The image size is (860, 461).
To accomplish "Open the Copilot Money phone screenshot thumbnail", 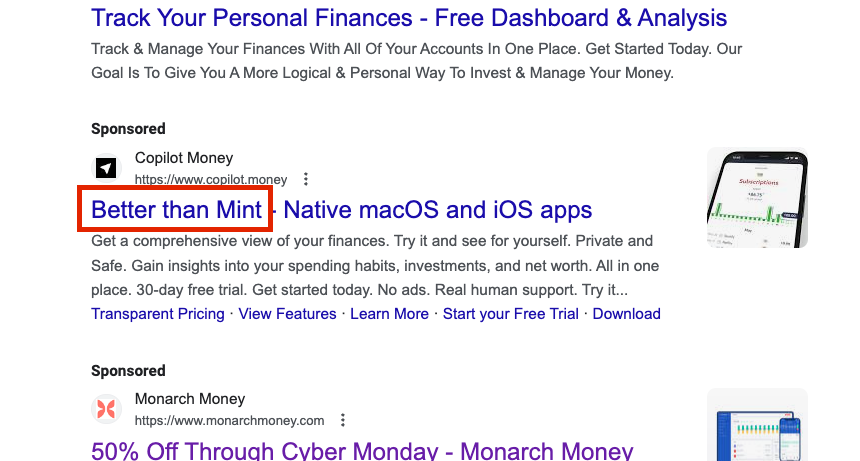I will click(757, 197).
